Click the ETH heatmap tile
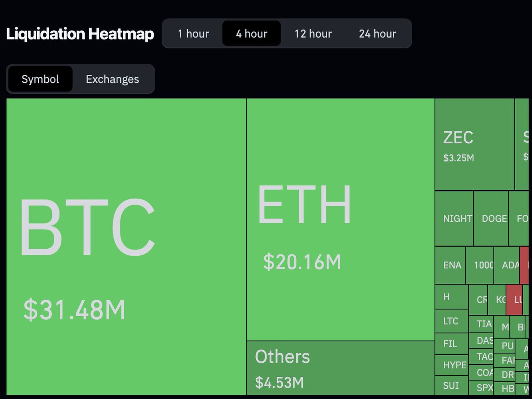Viewport: 532px width, 399px height. pyautogui.click(x=340, y=219)
